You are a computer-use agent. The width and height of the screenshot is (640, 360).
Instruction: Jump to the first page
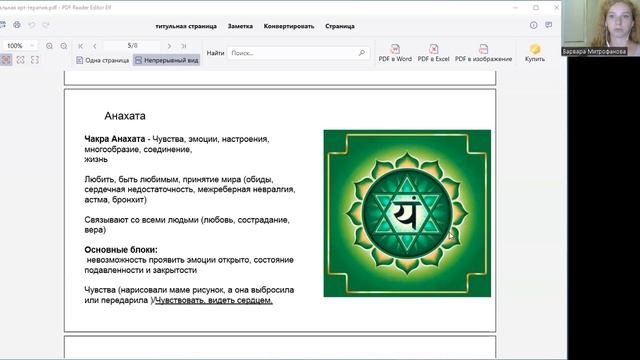(81, 46)
